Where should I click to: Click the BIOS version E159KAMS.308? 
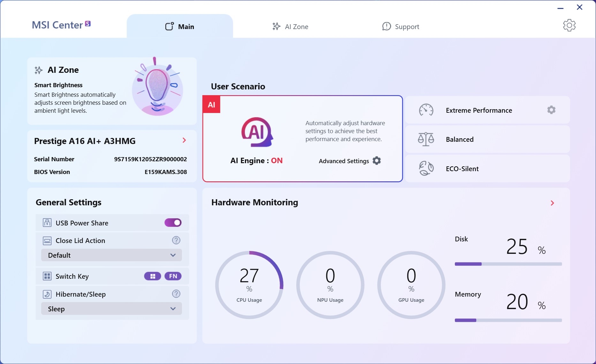(x=166, y=172)
